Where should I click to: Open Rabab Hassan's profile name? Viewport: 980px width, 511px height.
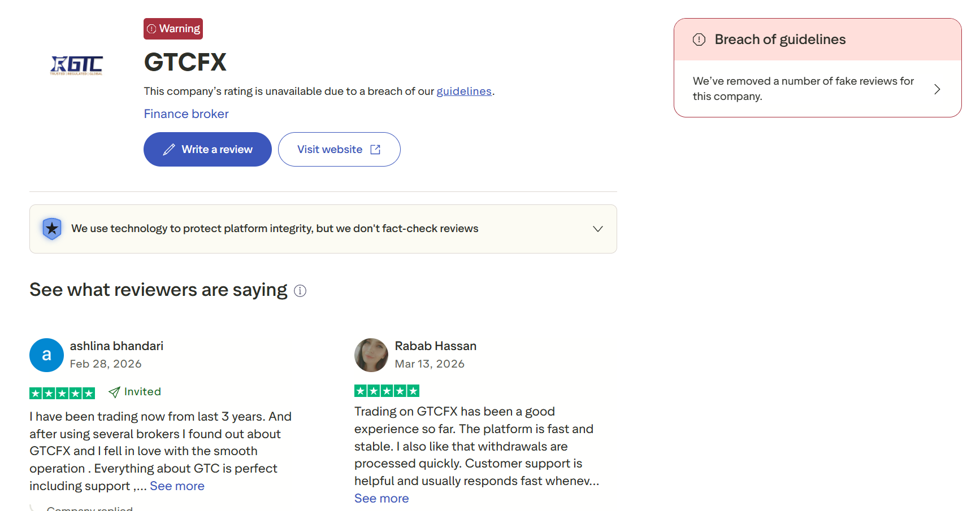pos(436,346)
